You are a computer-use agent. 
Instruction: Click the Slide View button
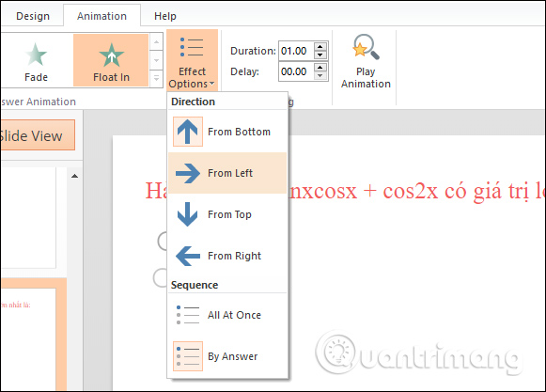pyautogui.click(x=38, y=135)
